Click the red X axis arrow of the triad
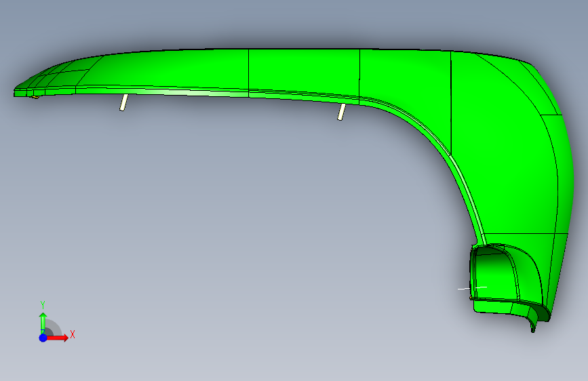The width and height of the screenshot is (588, 381). [x=57, y=338]
